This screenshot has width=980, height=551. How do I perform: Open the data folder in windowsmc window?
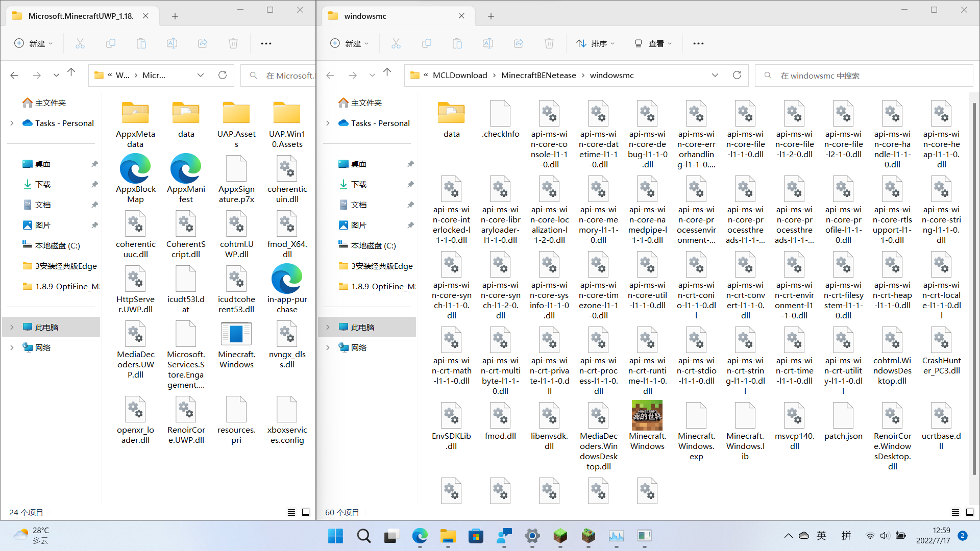pos(451,119)
